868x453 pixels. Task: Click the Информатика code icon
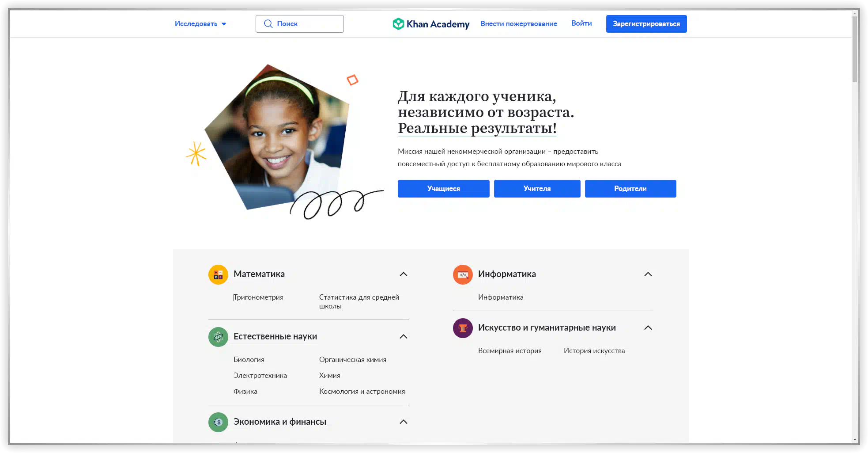pos(463,274)
